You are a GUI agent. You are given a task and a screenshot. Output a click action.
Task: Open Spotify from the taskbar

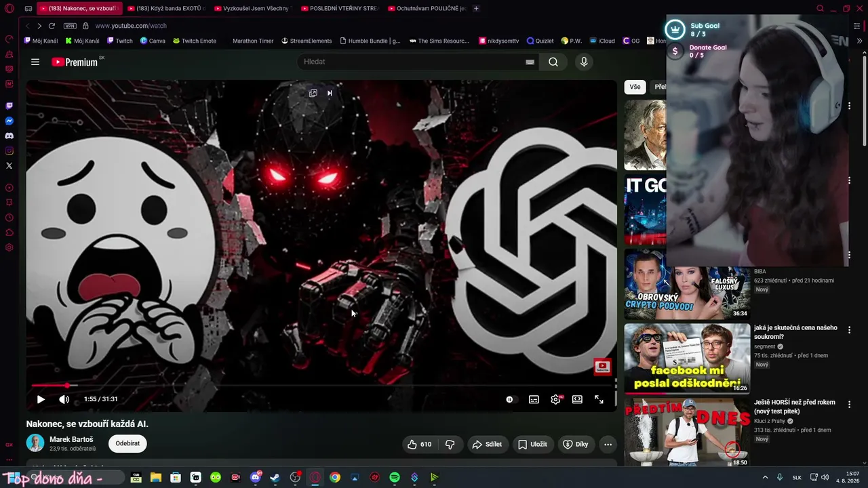395,477
